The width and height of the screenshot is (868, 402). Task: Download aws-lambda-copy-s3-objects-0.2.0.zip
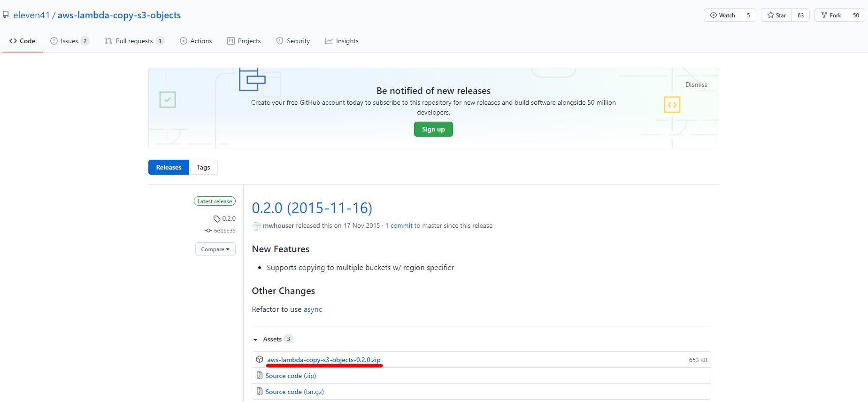click(324, 360)
